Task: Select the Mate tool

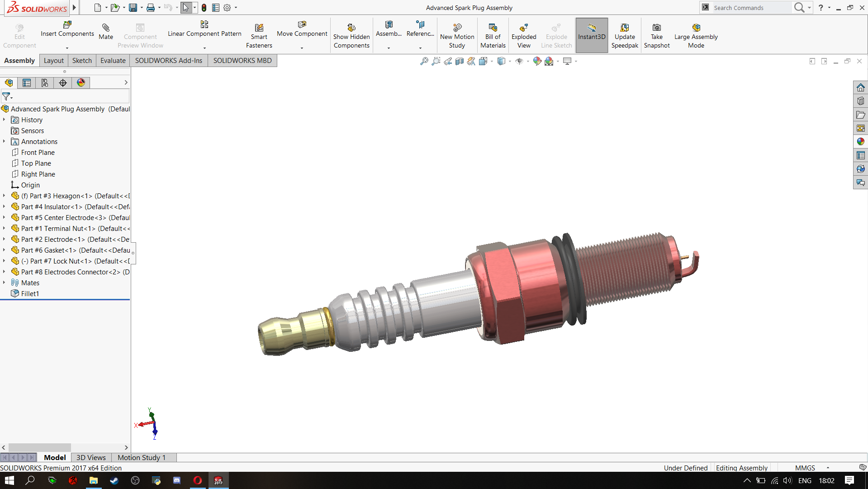Action: [106, 32]
